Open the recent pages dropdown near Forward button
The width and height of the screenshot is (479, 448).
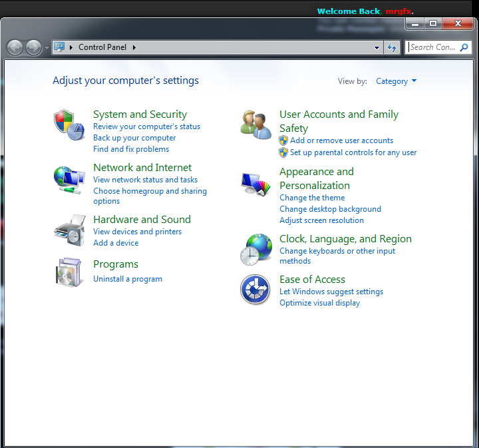47,48
